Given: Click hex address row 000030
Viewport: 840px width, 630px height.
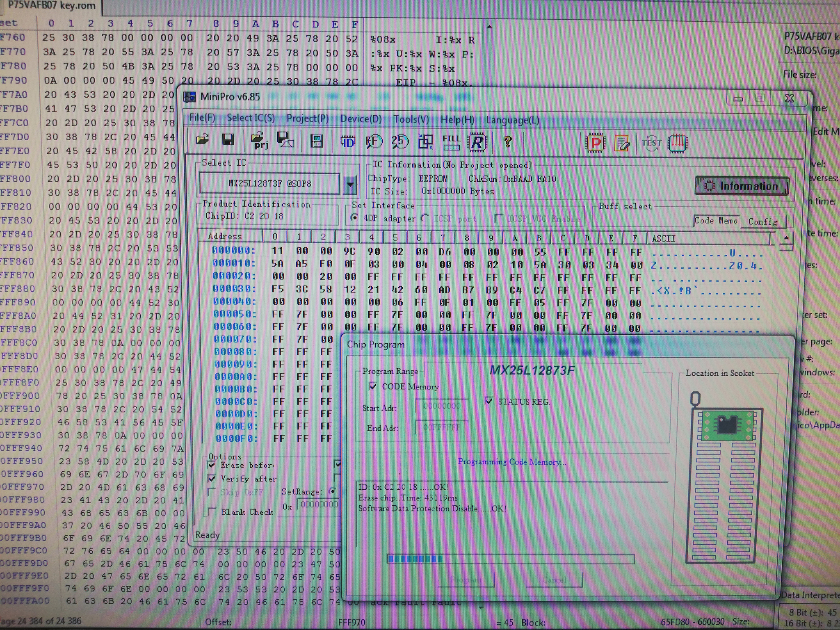Looking at the screenshot, I should click(234, 289).
